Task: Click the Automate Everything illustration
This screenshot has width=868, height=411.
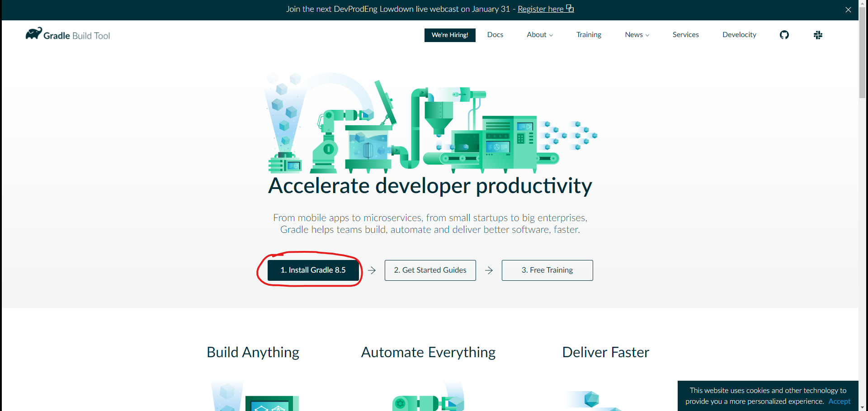Action: coord(428,396)
